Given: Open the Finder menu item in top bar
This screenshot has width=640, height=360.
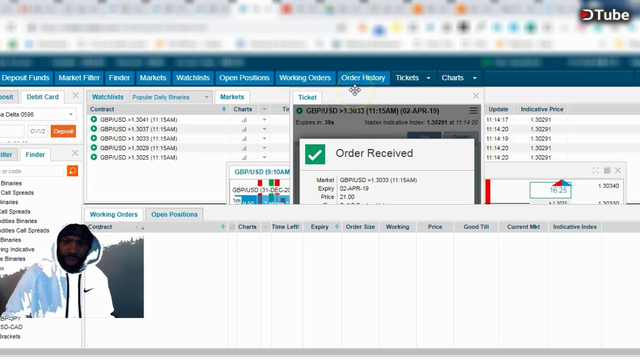Looking at the screenshot, I should click(119, 78).
